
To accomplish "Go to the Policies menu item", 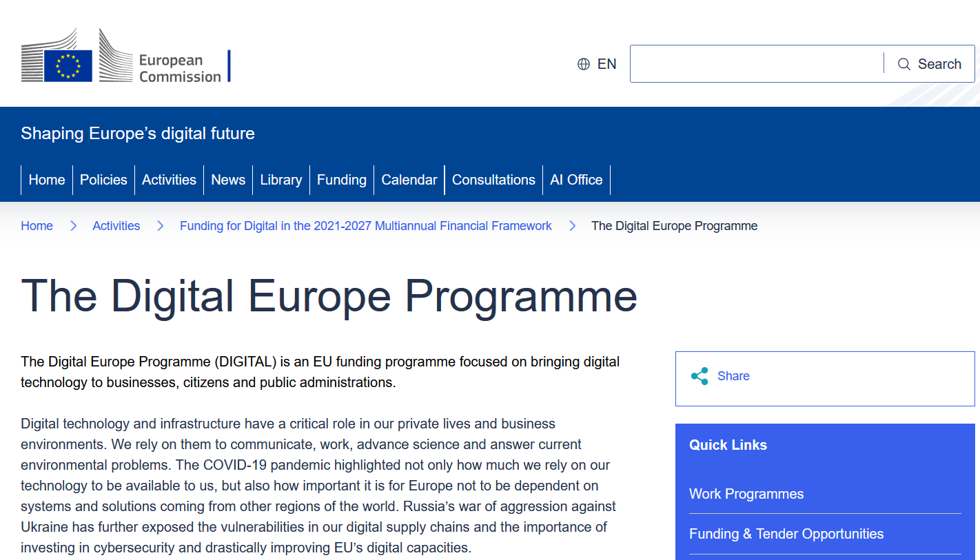I will click(103, 180).
